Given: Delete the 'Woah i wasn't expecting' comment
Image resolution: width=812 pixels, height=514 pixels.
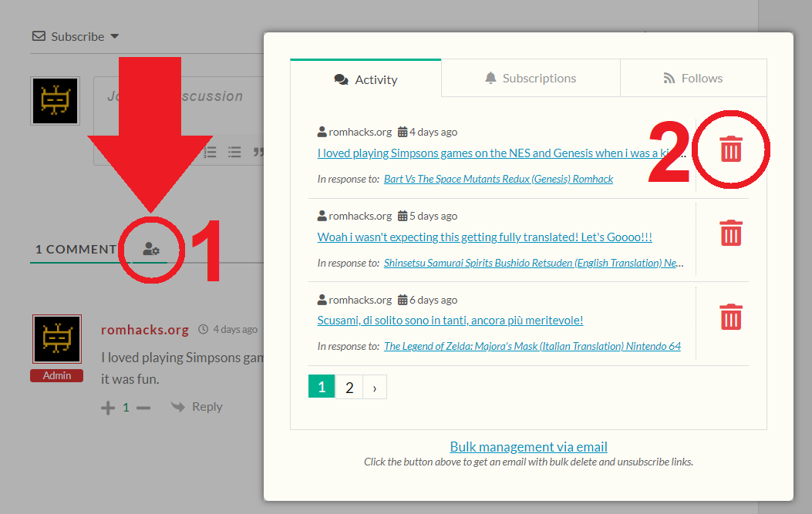Looking at the screenshot, I should coord(730,233).
